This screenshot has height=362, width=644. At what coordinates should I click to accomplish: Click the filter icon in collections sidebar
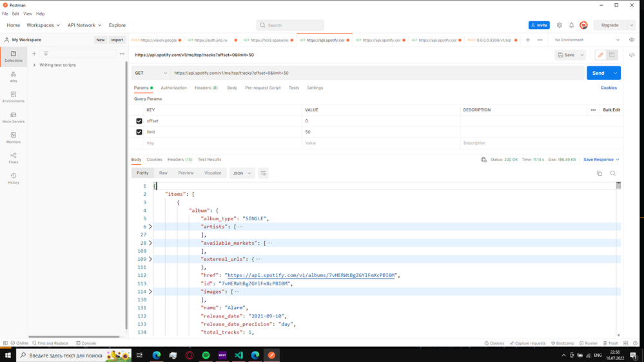pyautogui.click(x=46, y=53)
